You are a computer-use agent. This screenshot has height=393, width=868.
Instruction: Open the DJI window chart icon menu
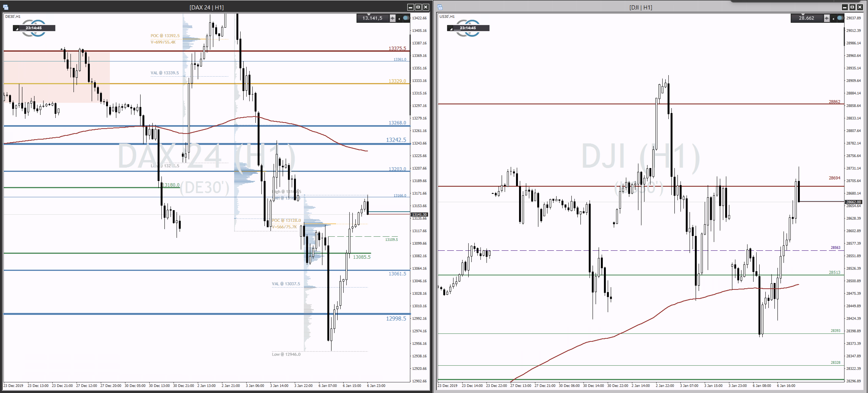(x=440, y=7)
